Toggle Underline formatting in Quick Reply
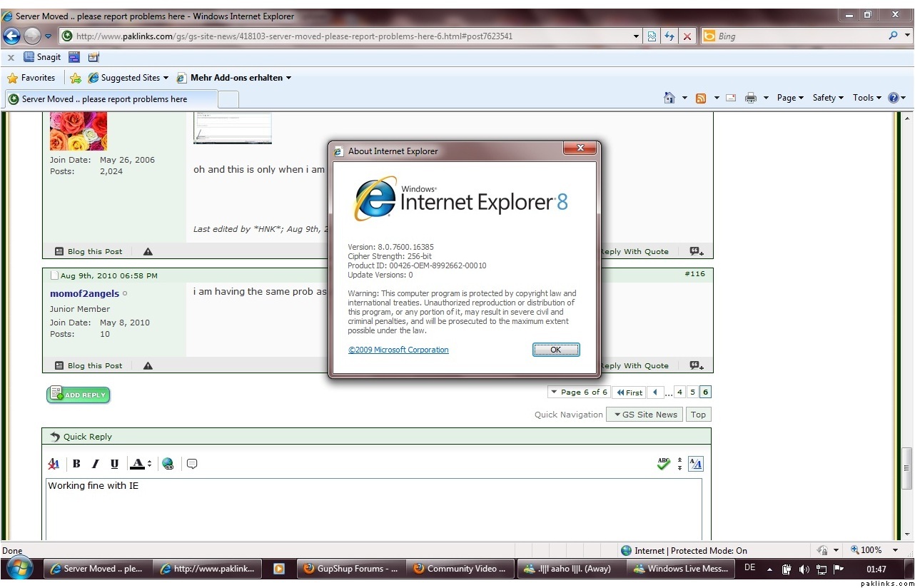915x588 pixels. coord(114,464)
